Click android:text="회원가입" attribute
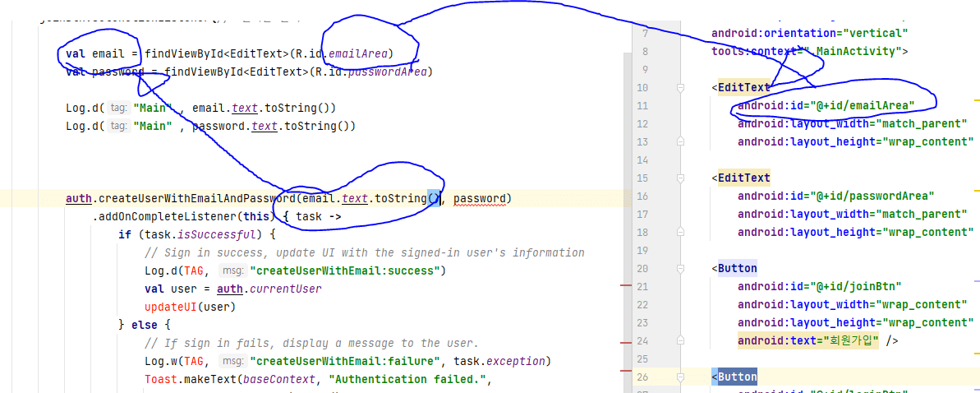 [809, 340]
